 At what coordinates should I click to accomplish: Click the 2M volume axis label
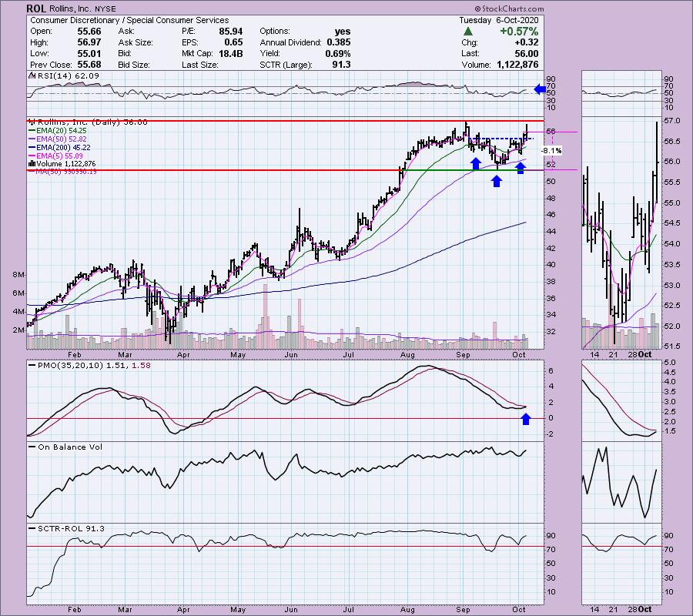pyautogui.click(x=18, y=330)
